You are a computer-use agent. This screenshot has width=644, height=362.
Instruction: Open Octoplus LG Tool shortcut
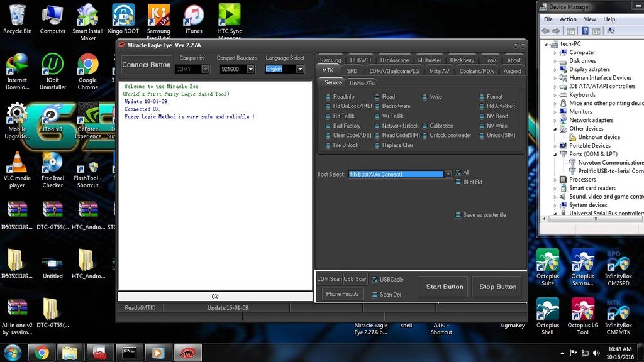(x=582, y=310)
